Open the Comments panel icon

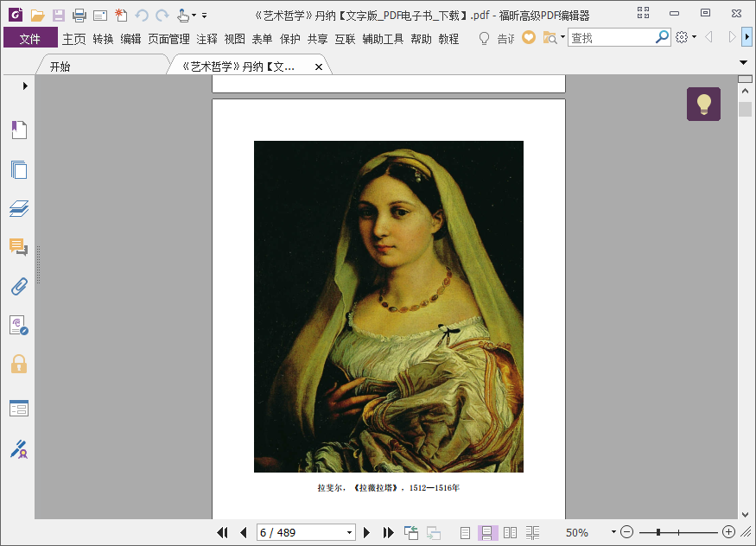point(19,247)
